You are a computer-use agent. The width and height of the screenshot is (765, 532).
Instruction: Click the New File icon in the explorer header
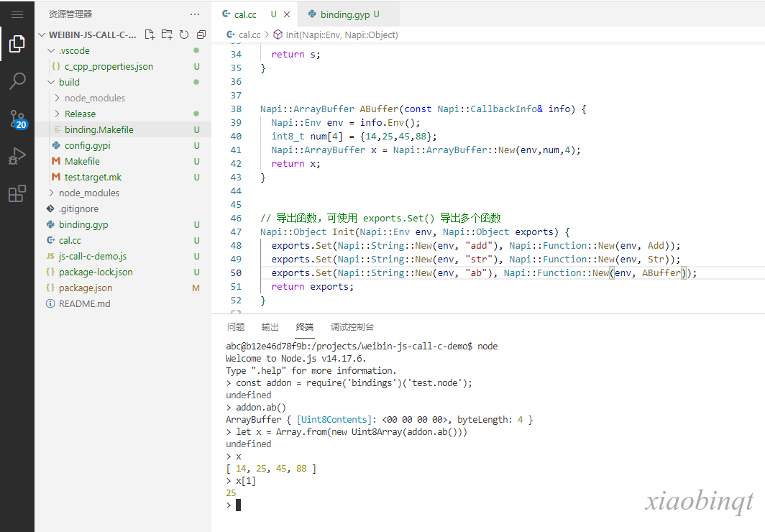(x=150, y=35)
